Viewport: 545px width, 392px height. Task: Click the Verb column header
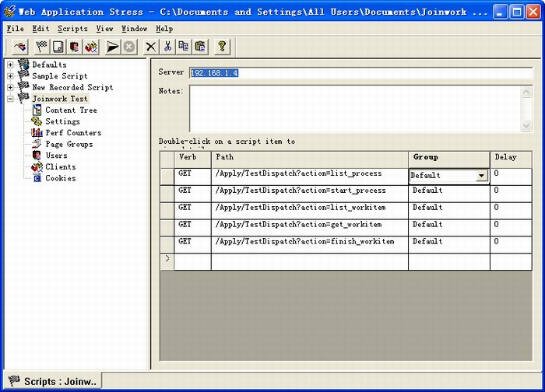192,159
